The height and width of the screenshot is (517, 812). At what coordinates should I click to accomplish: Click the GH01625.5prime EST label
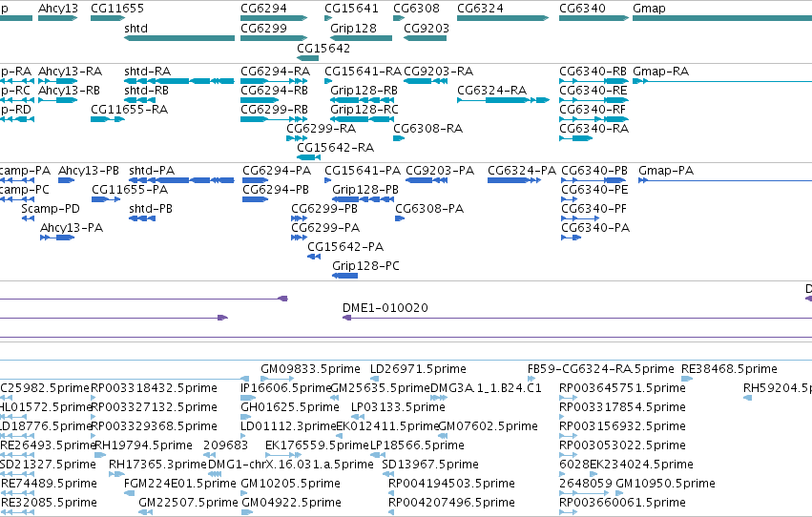coord(290,407)
